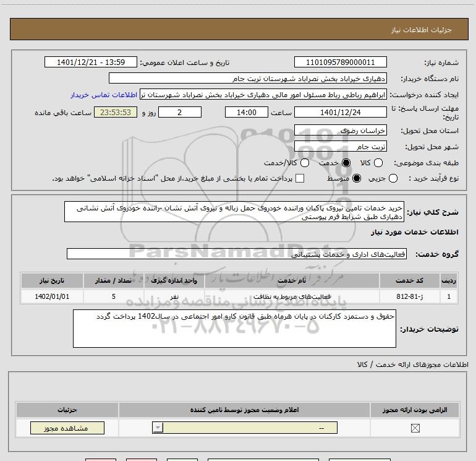Click the مشاهده مجوز button
The image size is (476, 461).
tap(67, 428)
